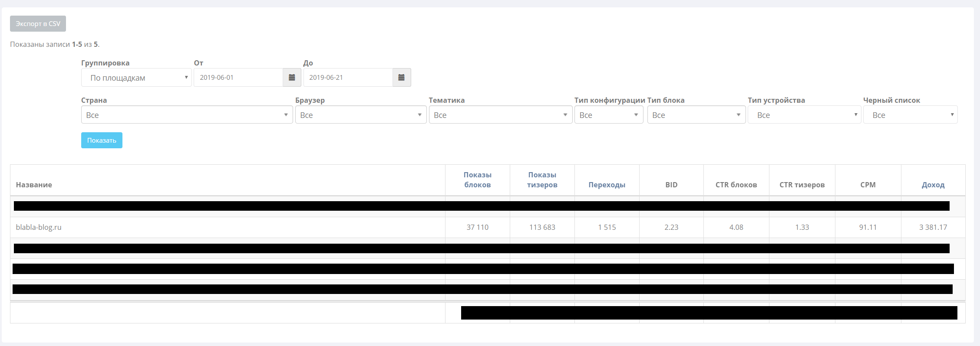The height and width of the screenshot is (346, 980).
Task: Click the CTR тизеров column header
Action: [802, 185]
